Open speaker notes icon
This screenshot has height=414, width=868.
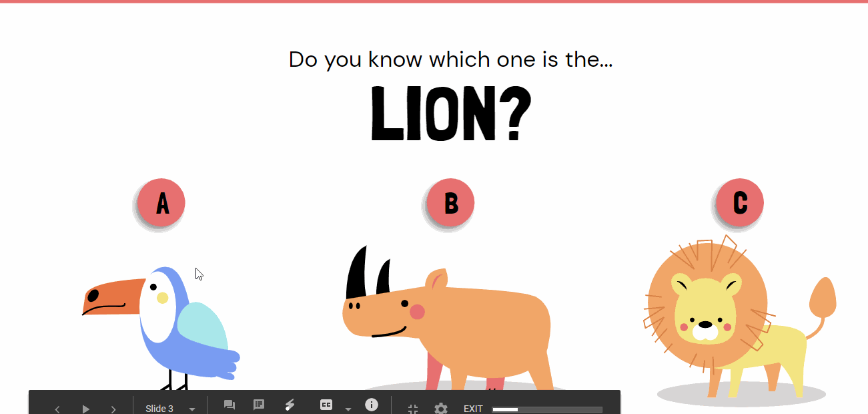(x=259, y=405)
